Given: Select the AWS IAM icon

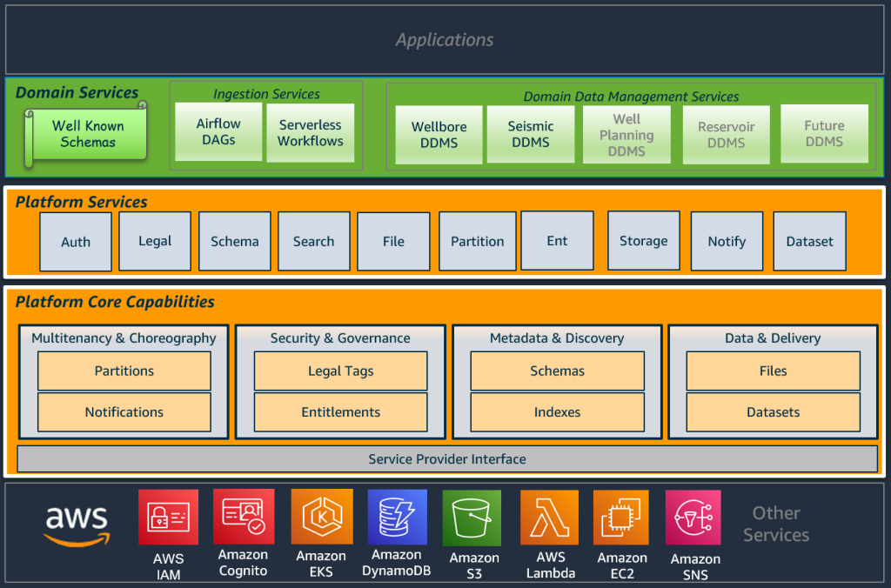Looking at the screenshot, I should click(168, 517).
